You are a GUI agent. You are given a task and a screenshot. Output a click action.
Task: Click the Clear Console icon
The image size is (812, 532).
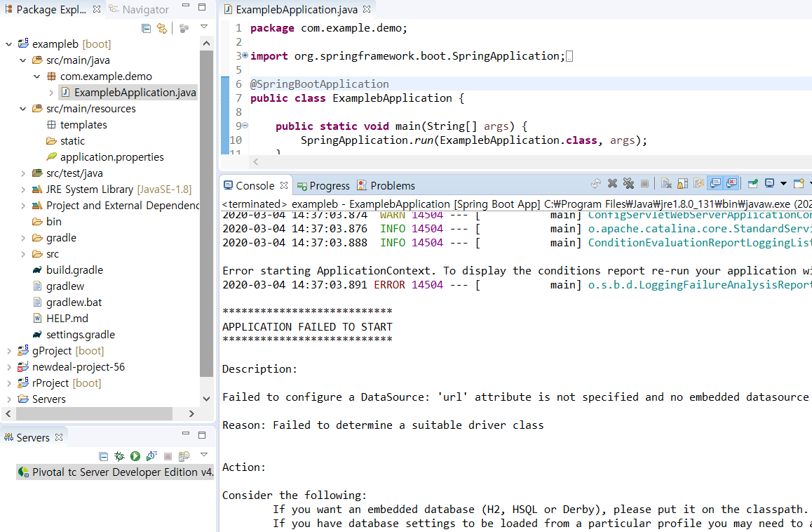pos(666,183)
